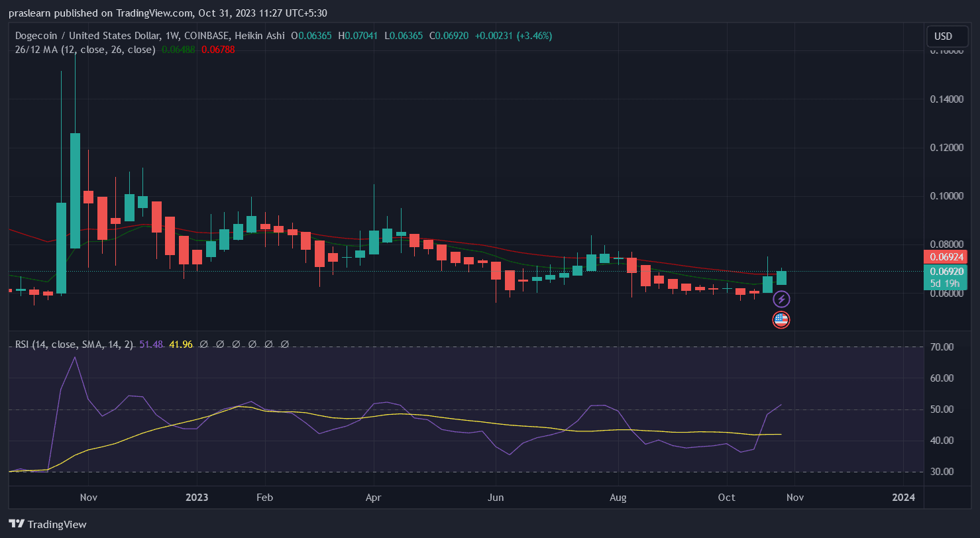The image size is (980, 538).
Task: Click the 2024 label on time axis
Action: pyautogui.click(x=903, y=498)
